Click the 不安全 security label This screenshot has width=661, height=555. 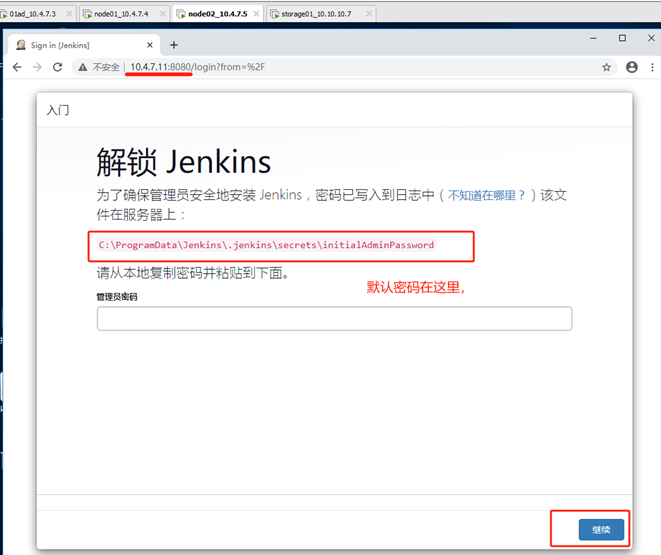[x=106, y=67]
